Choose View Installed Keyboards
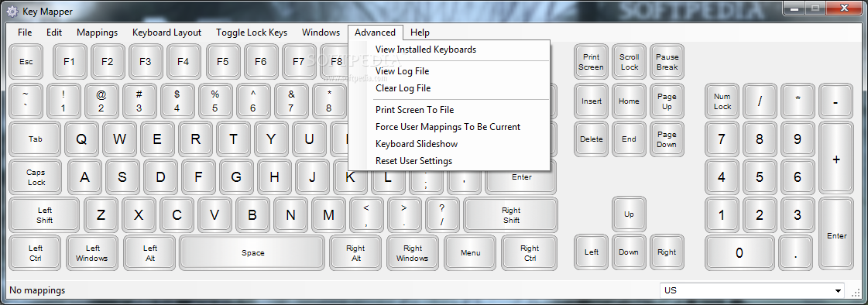The width and height of the screenshot is (868, 305). coord(449,50)
